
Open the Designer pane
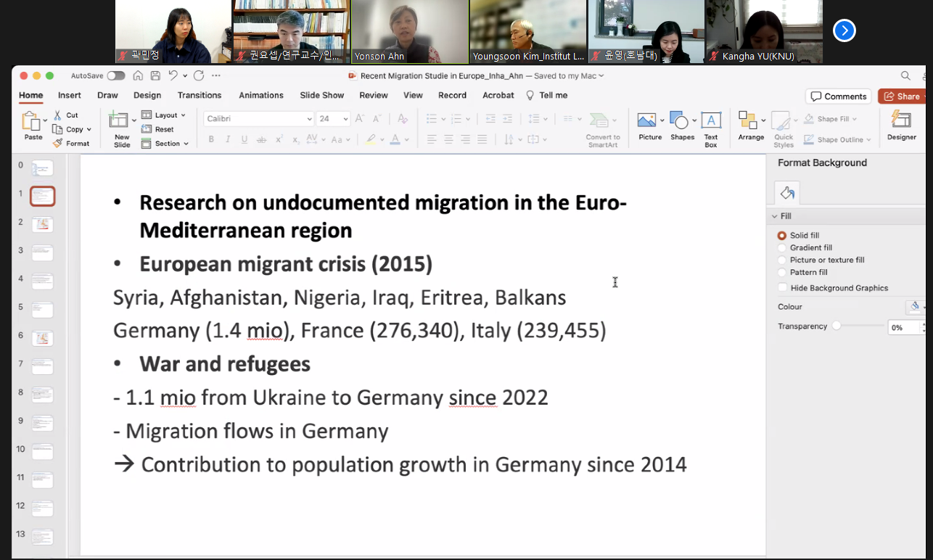point(901,125)
